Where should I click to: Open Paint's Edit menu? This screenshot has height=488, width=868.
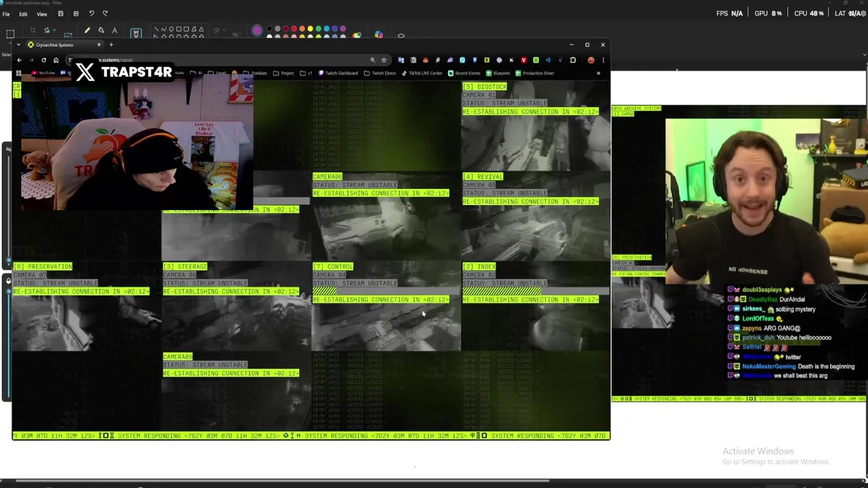[23, 14]
